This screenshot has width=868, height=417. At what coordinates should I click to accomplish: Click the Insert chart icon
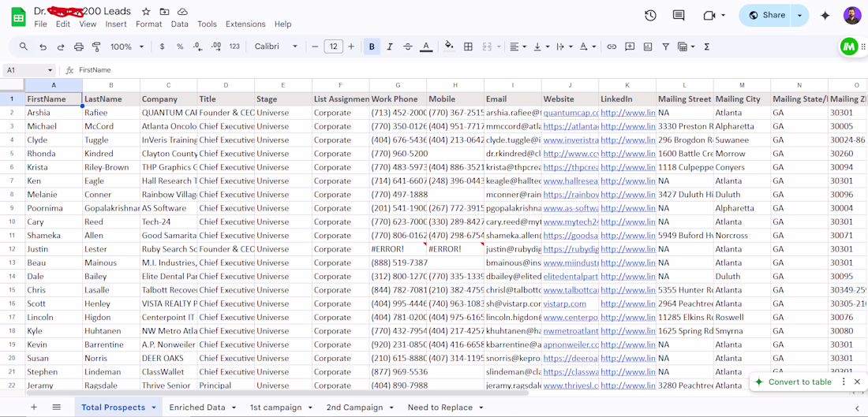[x=648, y=47]
